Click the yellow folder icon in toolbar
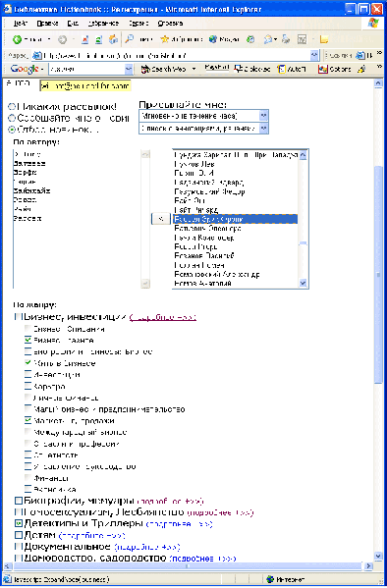 click(324, 39)
